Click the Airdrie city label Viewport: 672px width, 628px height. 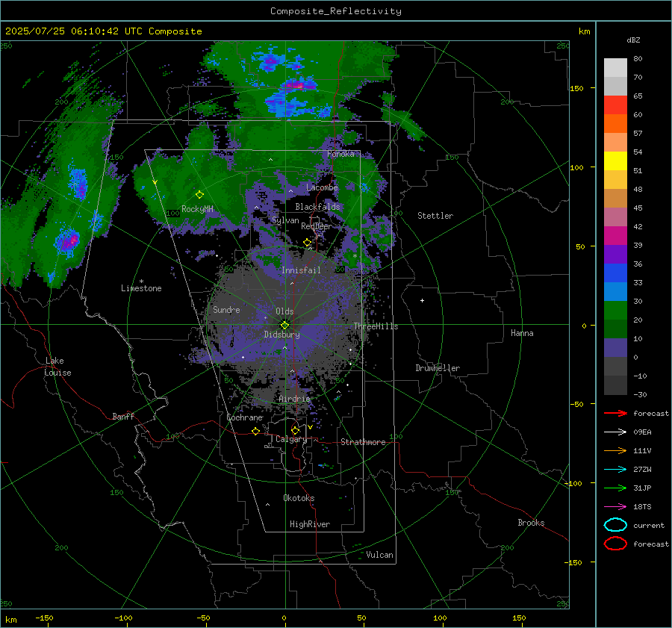click(294, 399)
